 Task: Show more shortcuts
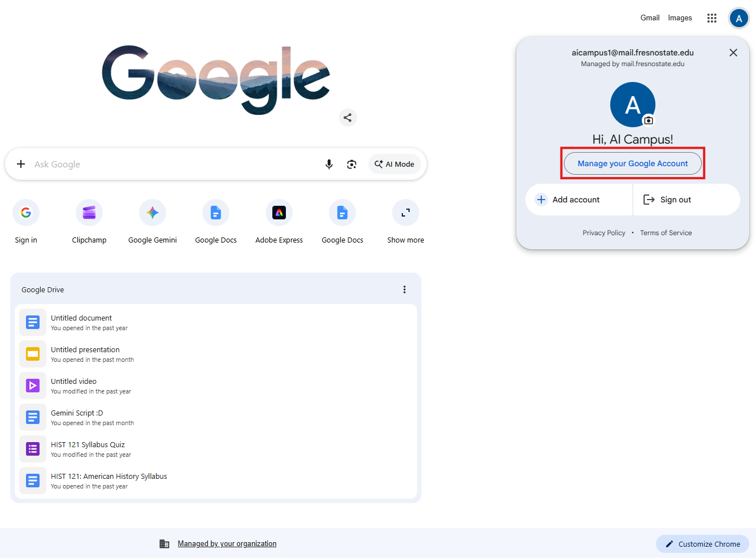point(406,222)
